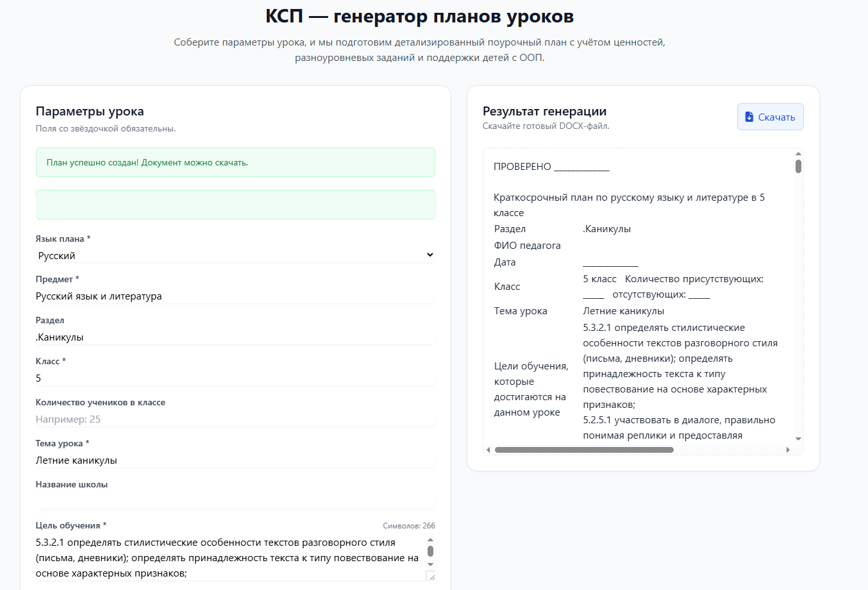
Task: Click the result preview vertical scrollbar thumb
Action: click(x=798, y=167)
